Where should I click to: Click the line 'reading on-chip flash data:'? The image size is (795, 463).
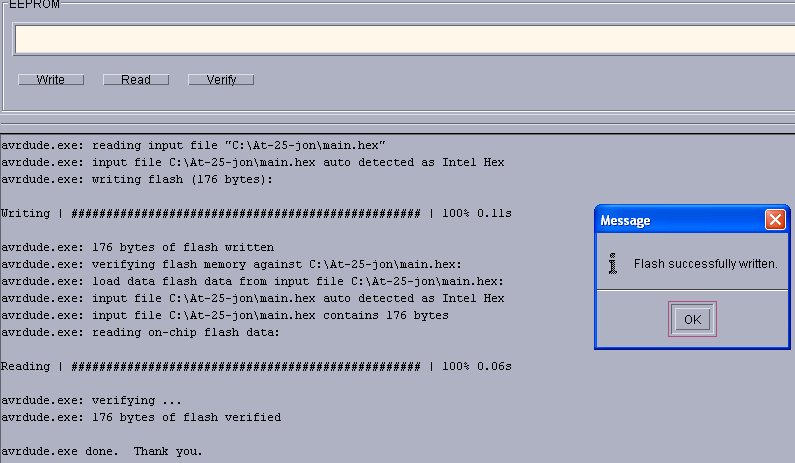tap(140, 333)
